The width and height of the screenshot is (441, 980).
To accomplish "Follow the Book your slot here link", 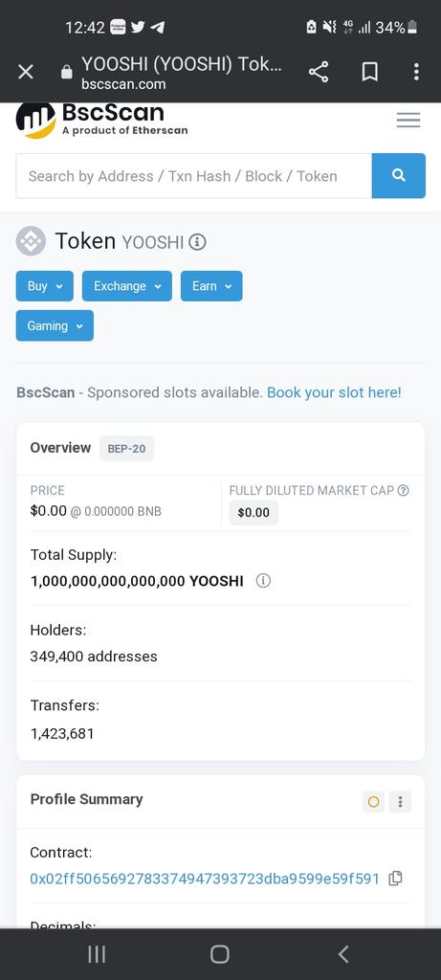I will [334, 392].
